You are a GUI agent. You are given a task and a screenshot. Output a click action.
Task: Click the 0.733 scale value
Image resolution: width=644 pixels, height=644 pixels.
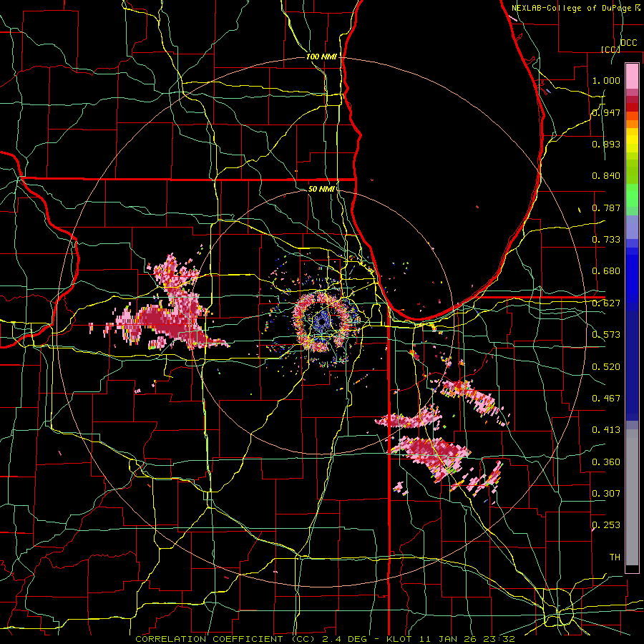point(606,240)
